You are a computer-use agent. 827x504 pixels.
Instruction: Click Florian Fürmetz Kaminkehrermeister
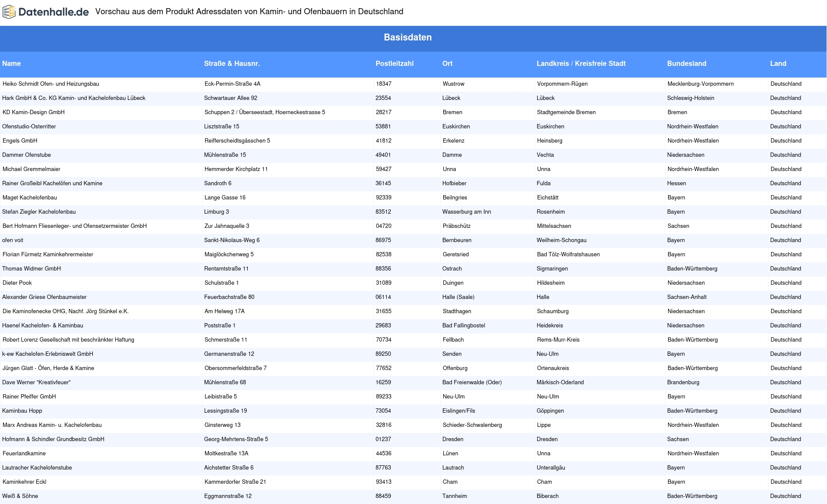click(x=48, y=254)
